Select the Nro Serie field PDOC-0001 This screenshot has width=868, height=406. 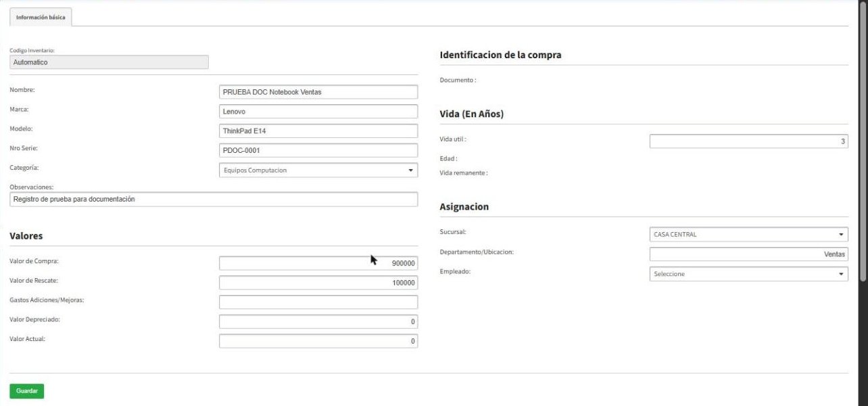pos(318,151)
